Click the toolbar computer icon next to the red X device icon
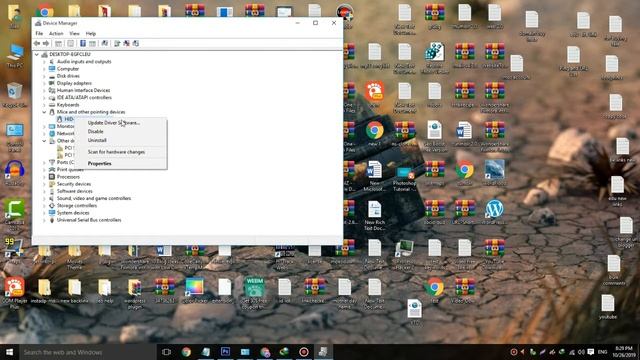This screenshot has width=640, height=360. (x=117, y=43)
